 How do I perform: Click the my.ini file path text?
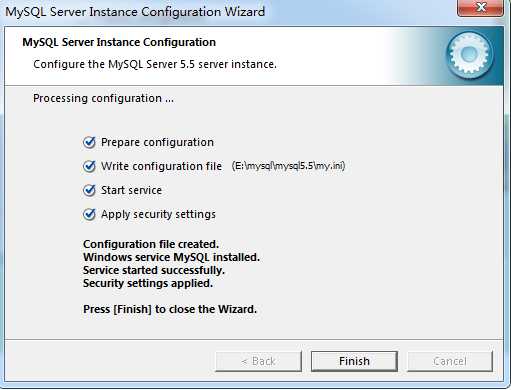tap(288, 166)
